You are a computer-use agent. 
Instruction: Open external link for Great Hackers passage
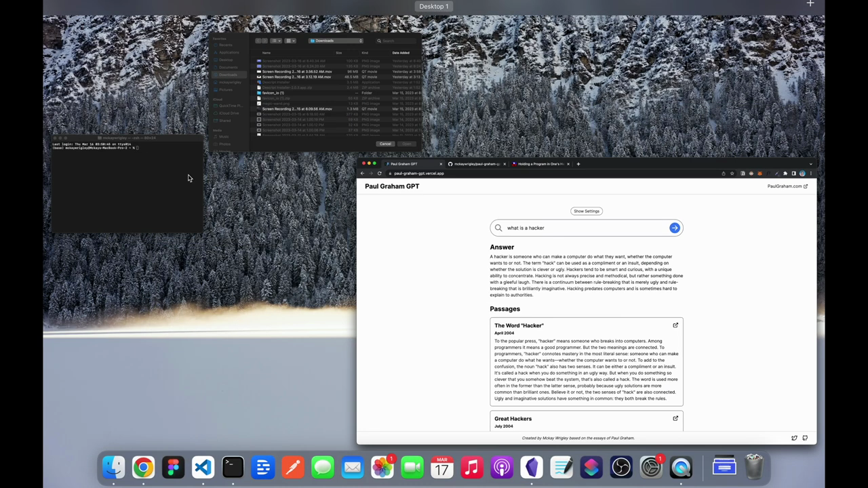pos(675,418)
